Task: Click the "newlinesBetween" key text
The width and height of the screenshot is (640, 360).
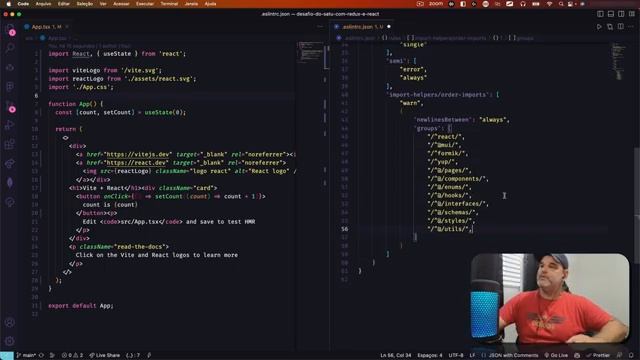Action: point(444,120)
